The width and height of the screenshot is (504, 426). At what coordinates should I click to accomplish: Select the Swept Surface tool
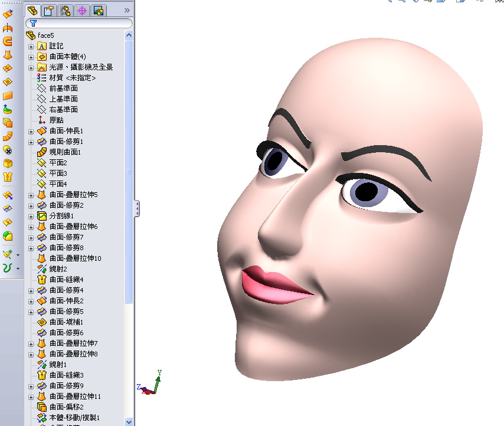[x=7, y=41]
